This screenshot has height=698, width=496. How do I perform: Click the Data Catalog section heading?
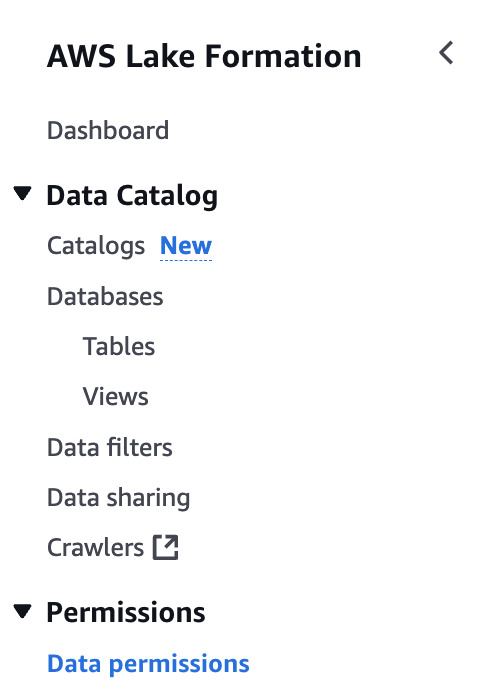[x=132, y=195]
